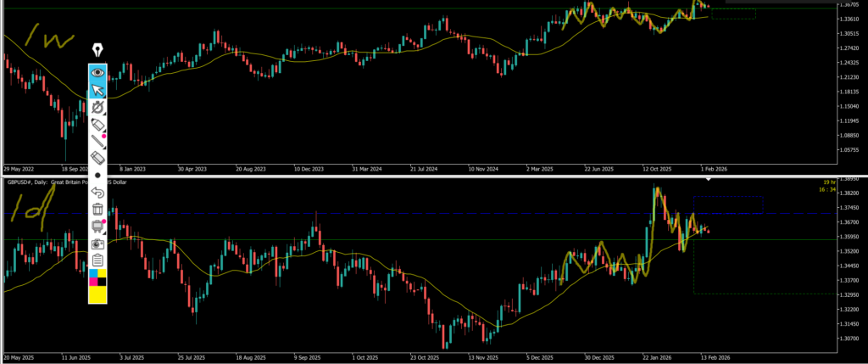Undo the last drawing with the undo arrow
This screenshot has width=868, height=364.
98,192
